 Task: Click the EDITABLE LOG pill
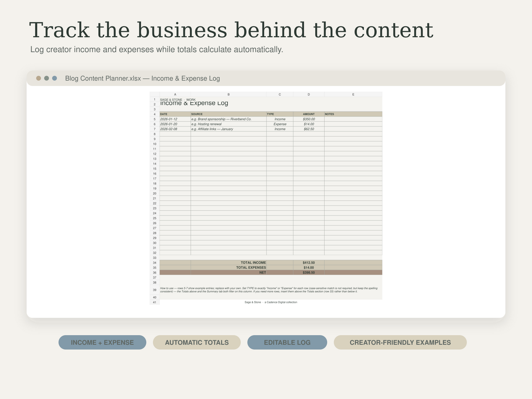pyautogui.click(x=287, y=342)
